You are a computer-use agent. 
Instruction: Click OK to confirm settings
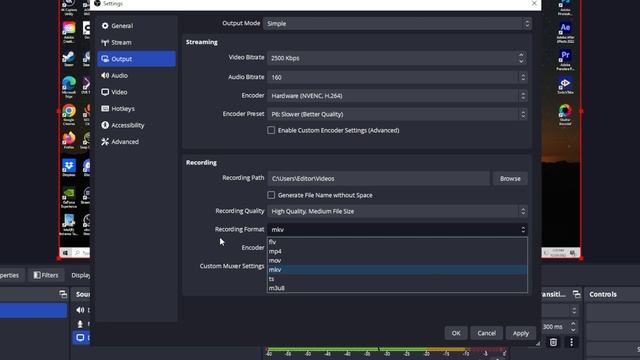coord(456,333)
